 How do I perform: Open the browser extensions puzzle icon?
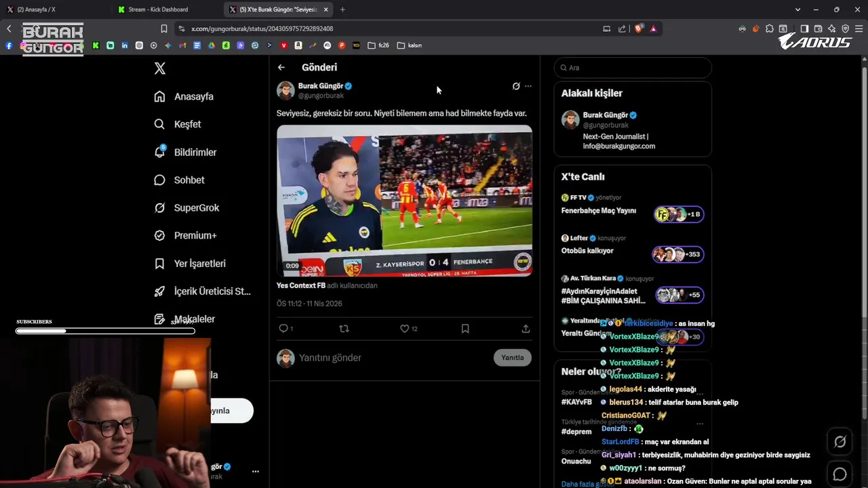click(x=770, y=28)
